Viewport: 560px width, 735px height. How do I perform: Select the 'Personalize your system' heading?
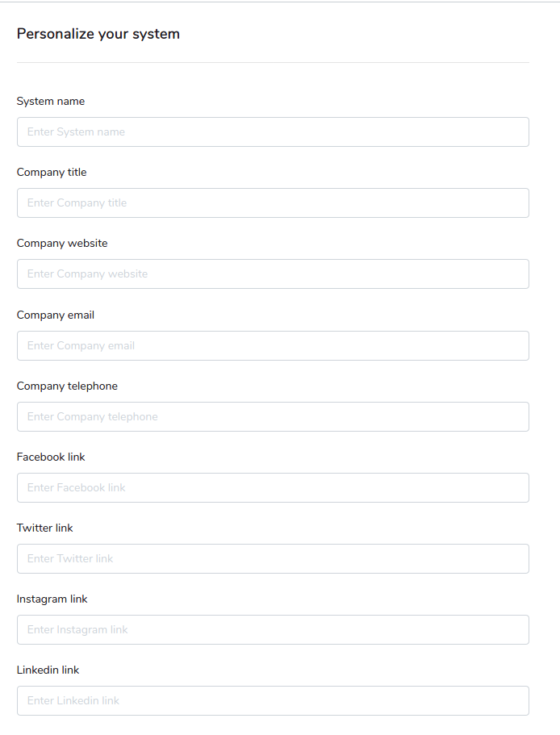click(98, 34)
